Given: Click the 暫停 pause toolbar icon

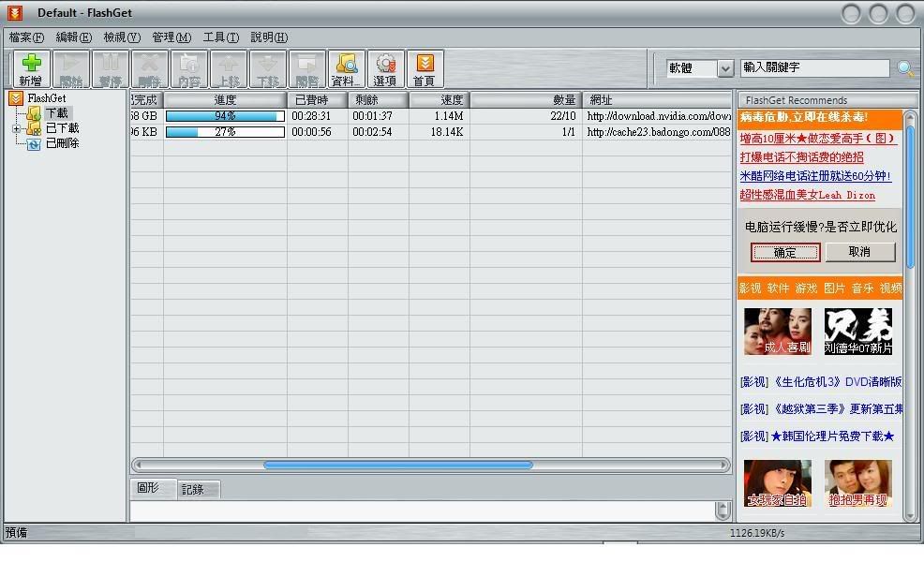Looking at the screenshot, I should 111,69.
